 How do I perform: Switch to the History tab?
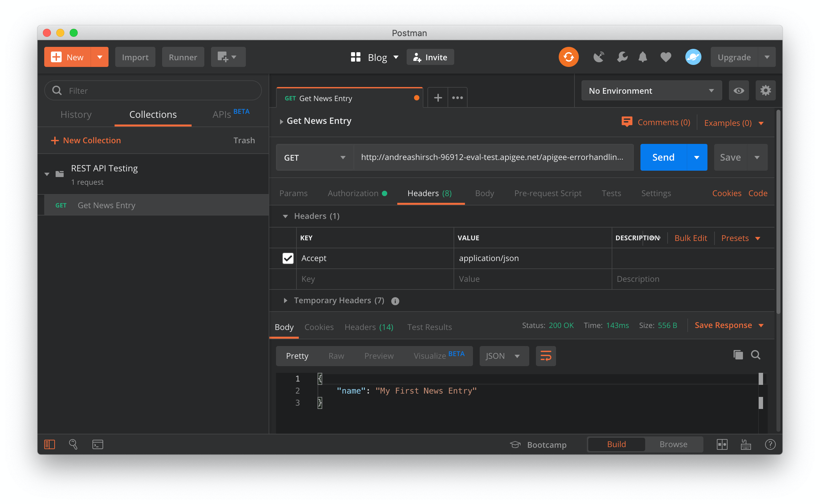coord(76,114)
